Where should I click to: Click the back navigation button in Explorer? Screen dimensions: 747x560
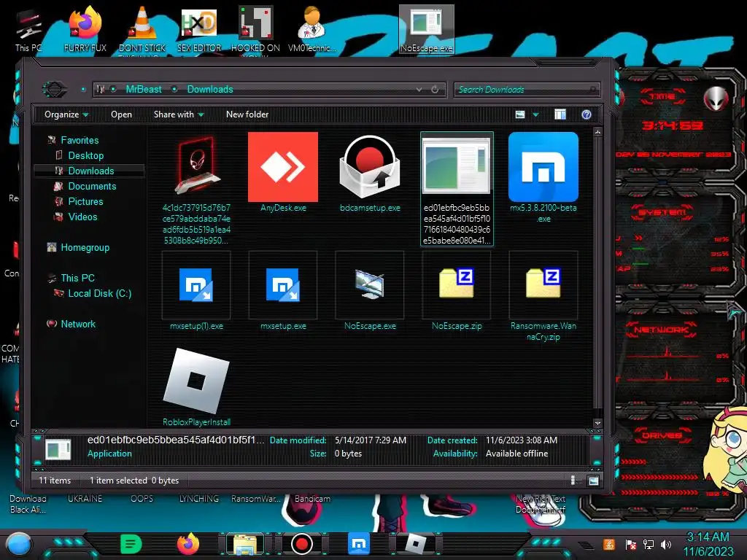click(x=55, y=88)
